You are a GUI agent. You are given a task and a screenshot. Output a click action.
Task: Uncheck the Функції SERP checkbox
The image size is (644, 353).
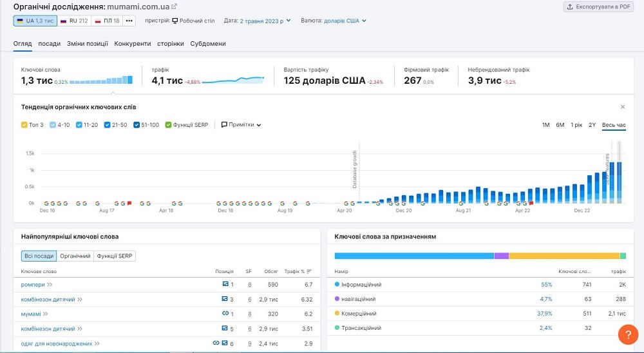click(x=168, y=125)
